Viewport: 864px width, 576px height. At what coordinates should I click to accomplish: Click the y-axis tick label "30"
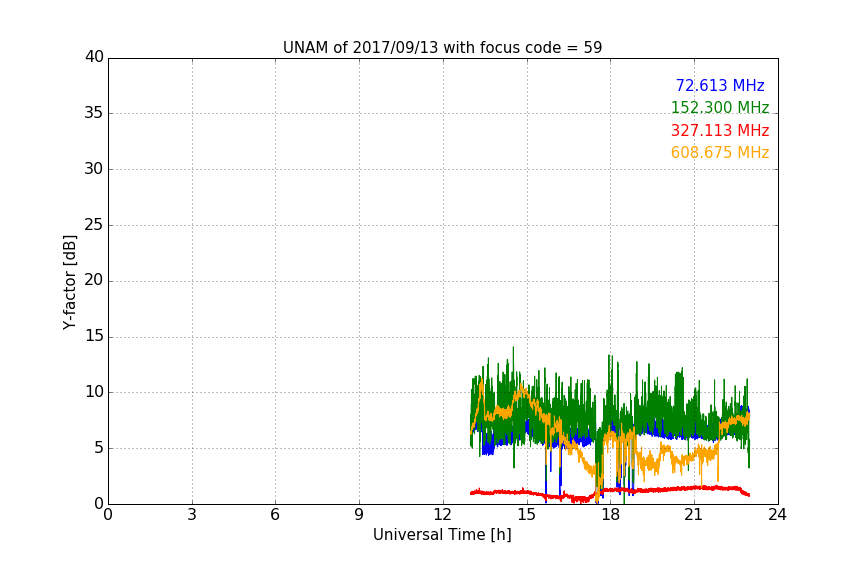tap(94, 169)
